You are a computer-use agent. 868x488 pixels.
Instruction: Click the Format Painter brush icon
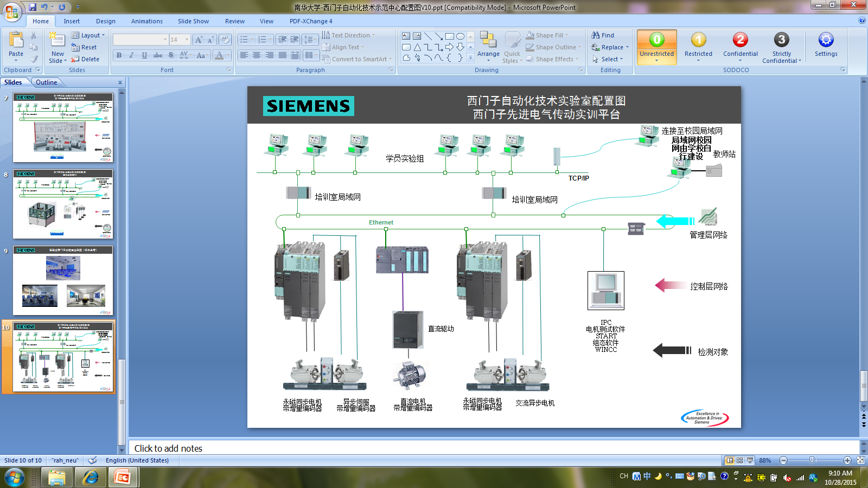pyautogui.click(x=34, y=59)
